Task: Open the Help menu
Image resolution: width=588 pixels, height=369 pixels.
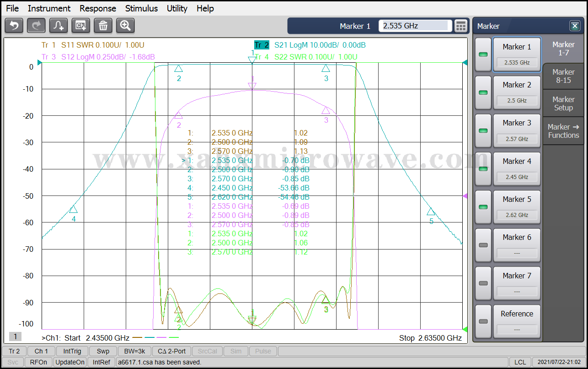Action: pyautogui.click(x=205, y=8)
